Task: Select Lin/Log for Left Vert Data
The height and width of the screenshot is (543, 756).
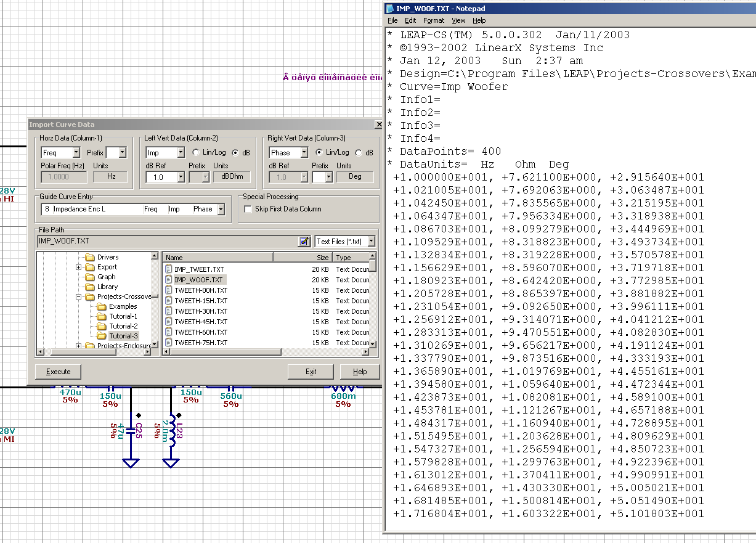Action: pyautogui.click(x=196, y=152)
